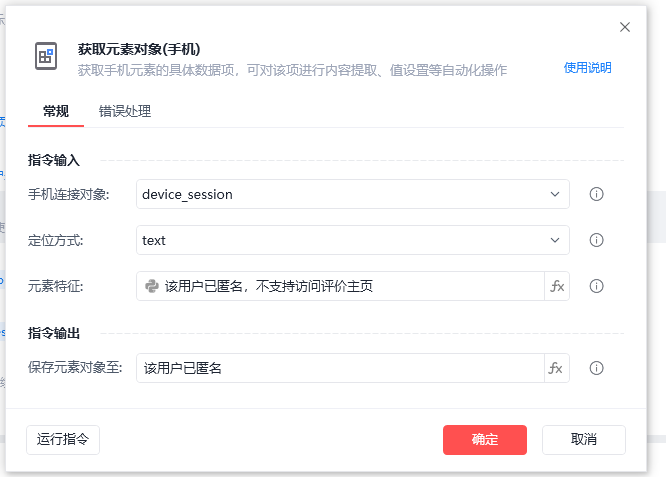Viewport: 666px width, 477px height.
Task: Click info icon beside 保存元素对象至
Action: point(597,368)
